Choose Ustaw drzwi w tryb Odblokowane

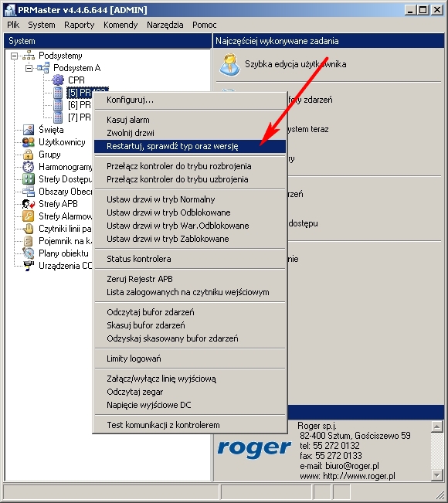(x=190, y=212)
